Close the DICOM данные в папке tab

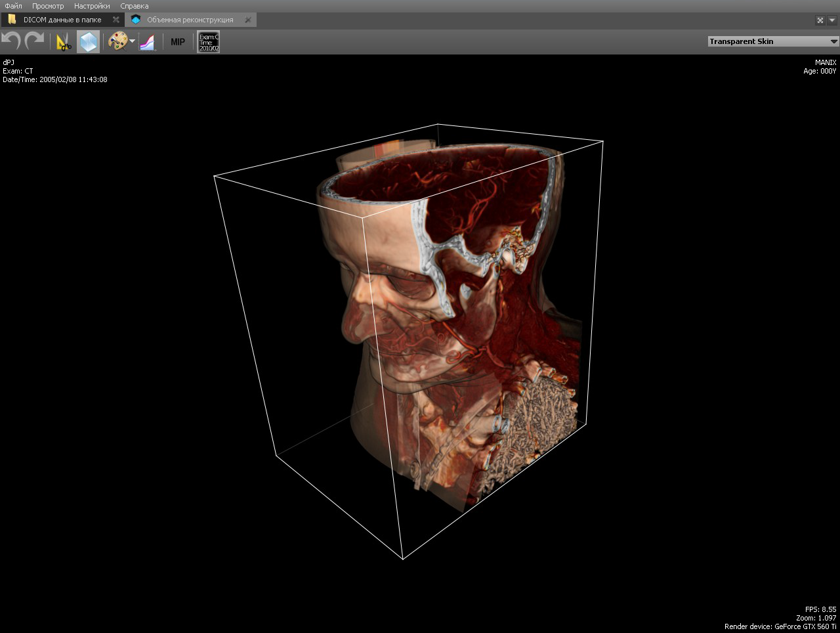[116, 20]
